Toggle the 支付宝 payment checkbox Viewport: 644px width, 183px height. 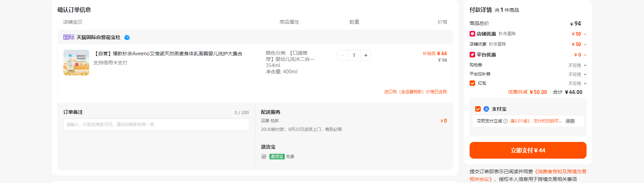pos(478,109)
